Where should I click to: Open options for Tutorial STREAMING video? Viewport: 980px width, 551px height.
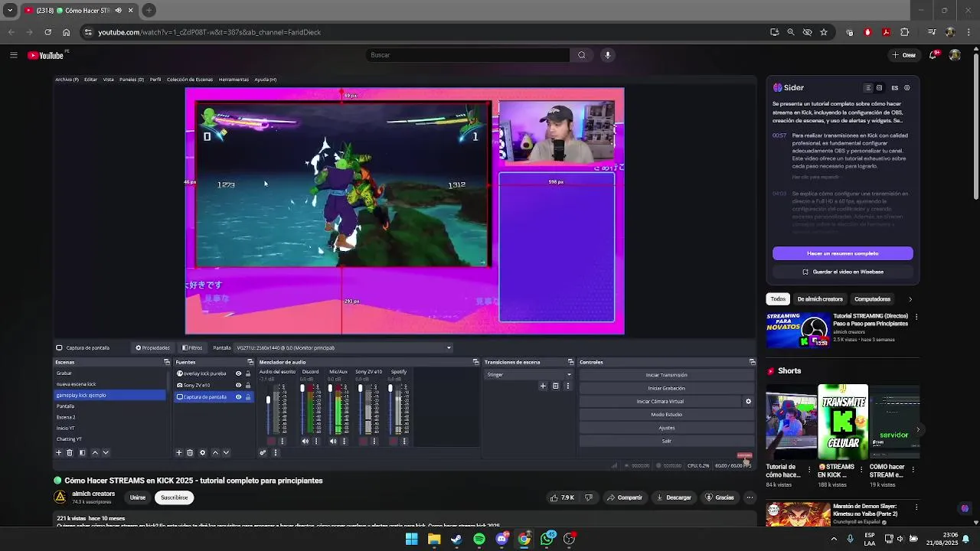point(916,317)
